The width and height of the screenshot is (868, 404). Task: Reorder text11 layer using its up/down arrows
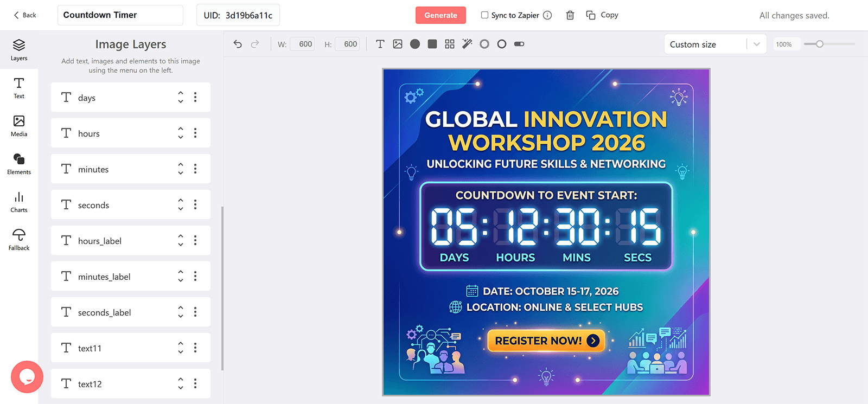point(181,348)
